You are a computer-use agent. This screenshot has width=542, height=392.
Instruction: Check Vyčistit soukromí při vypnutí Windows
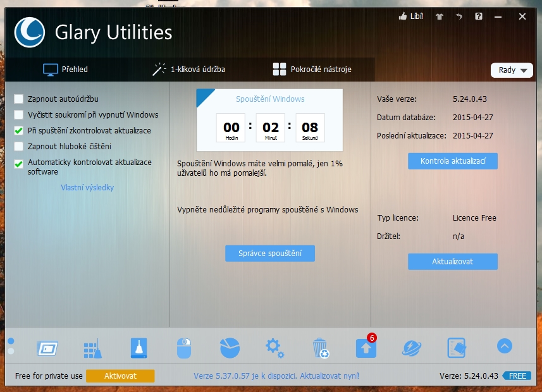point(19,115)
